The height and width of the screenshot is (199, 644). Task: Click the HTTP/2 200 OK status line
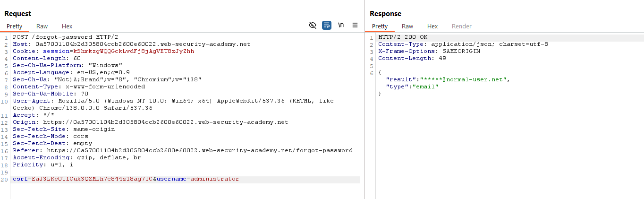403,37
